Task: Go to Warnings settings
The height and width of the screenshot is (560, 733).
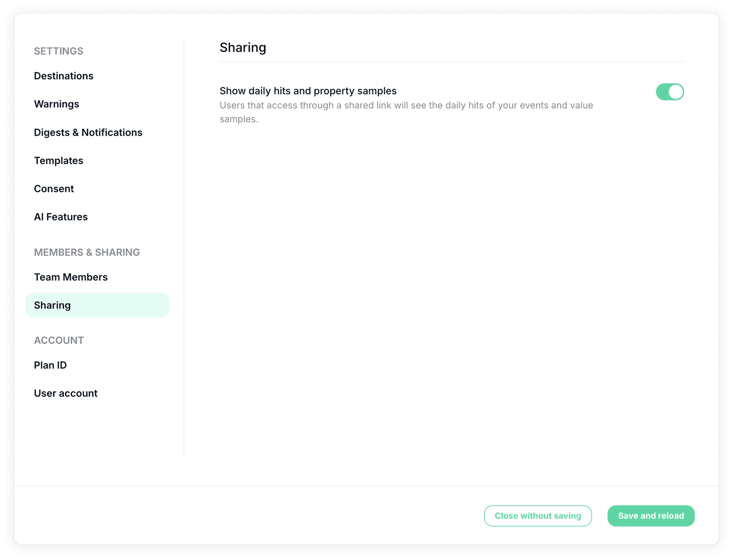Action: tap(56, 104)
